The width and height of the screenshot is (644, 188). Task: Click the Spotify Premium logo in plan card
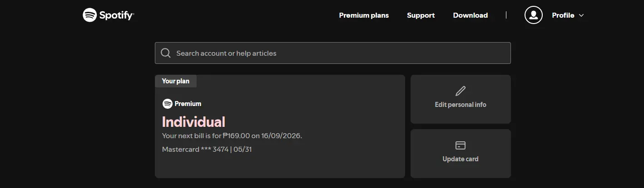(x=167, y=104)
